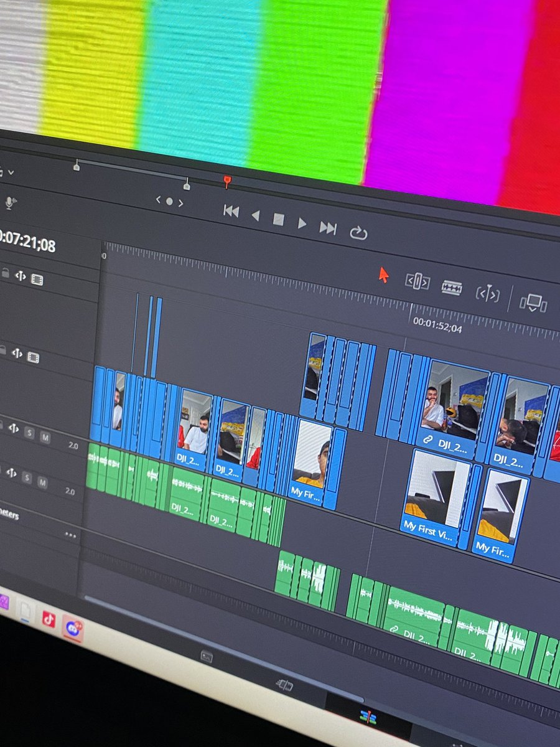
Task: Select the red arrow Selection Mode tool
Action: (383, 275)
